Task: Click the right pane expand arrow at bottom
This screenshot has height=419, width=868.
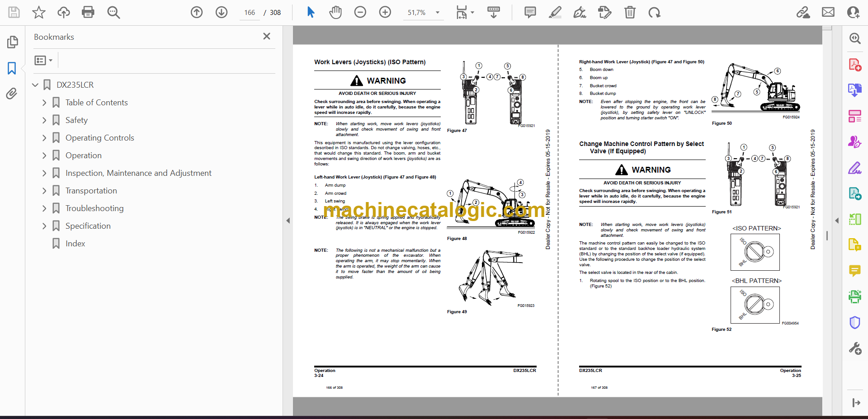Action: tap(856, 403)
